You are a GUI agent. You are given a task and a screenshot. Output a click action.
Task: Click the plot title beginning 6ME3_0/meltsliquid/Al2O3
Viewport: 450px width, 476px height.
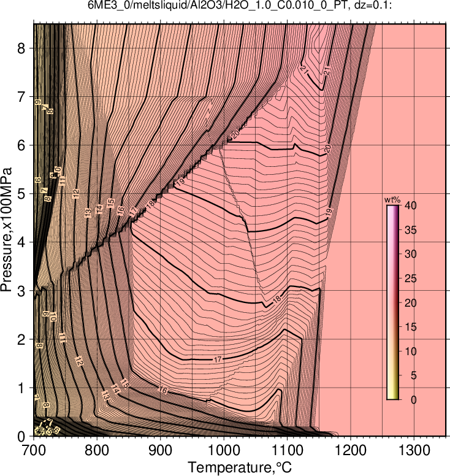(240, 5)
